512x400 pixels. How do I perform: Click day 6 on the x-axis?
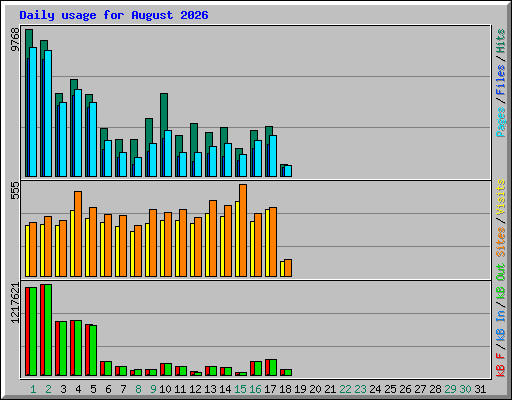click(x=108, y=389)
